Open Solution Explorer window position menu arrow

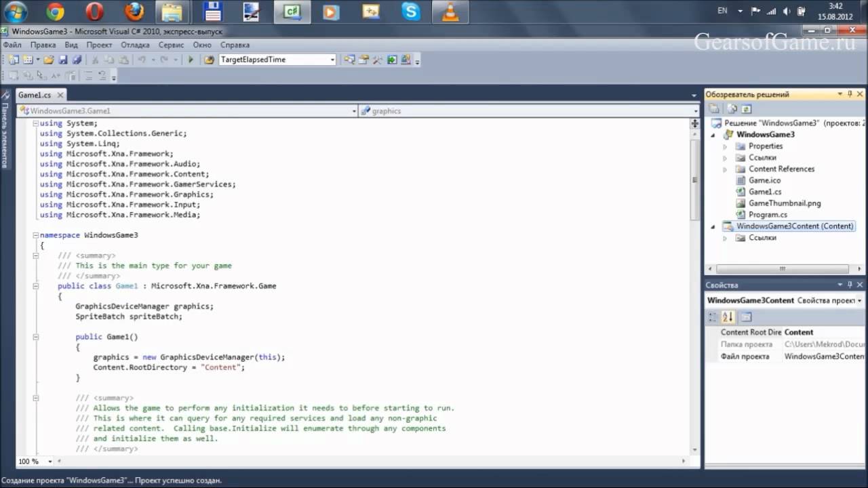(840, 94)
